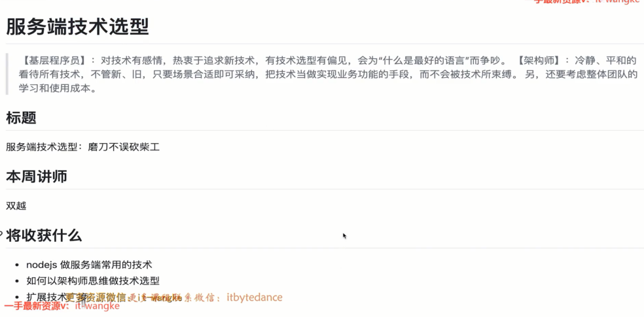The height and width of the screenshot is (317, 644).
Task: Click the itbytedance watermark text
Action: (x=255, y=297)
